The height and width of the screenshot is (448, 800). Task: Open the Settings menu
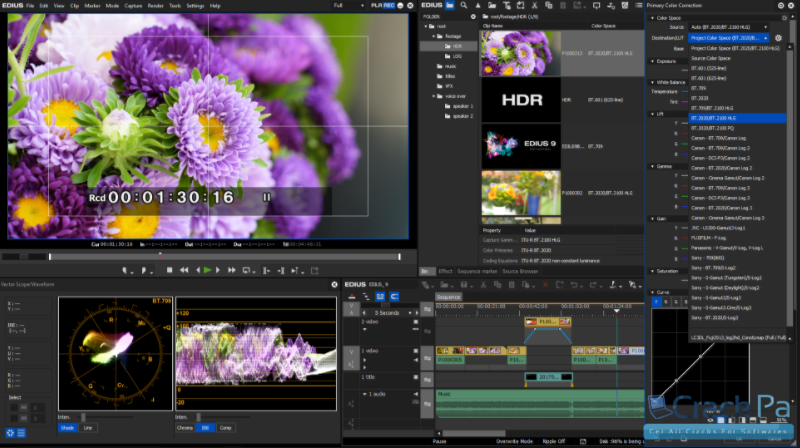(195, 6)
